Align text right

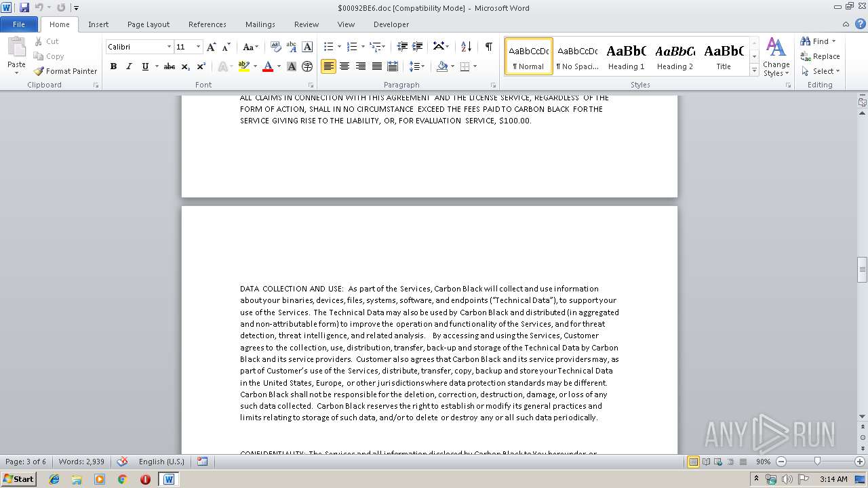[x=361, y=66]
